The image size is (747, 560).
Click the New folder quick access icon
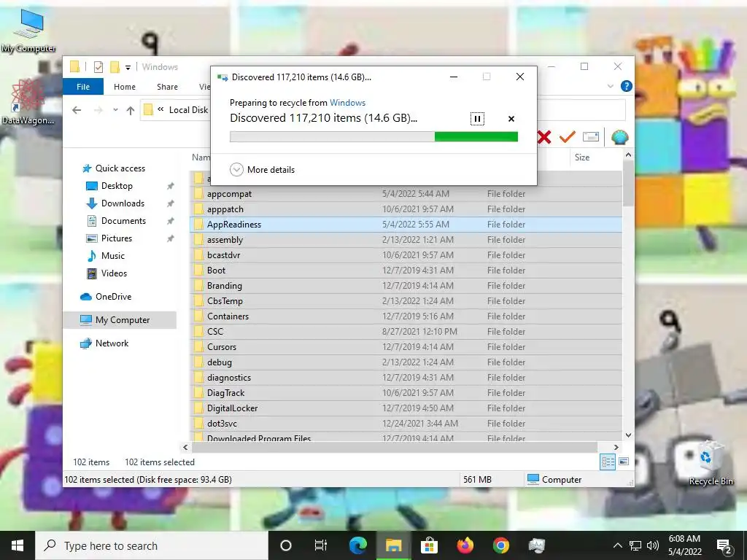click(115, 67)
